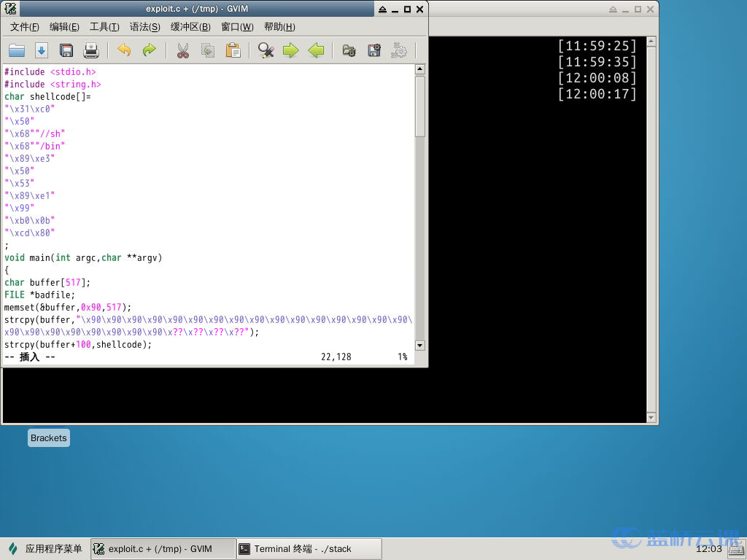Click the strcpy(buffer+100,shellcode); line

78,344
